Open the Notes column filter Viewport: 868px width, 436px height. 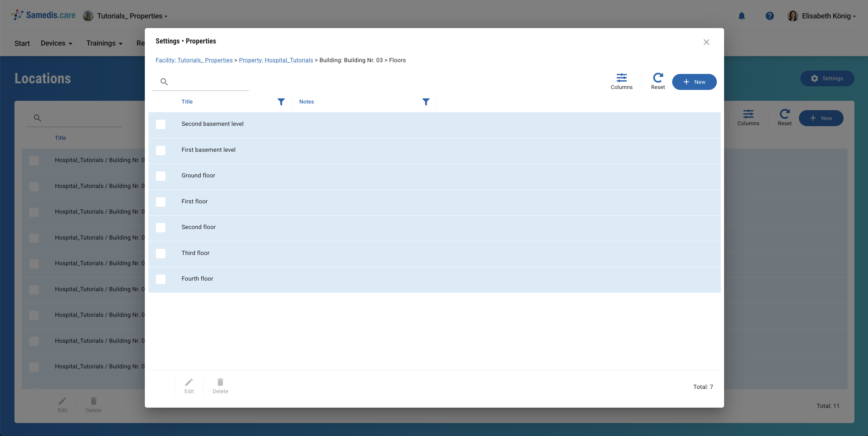[x=426, y=102]
